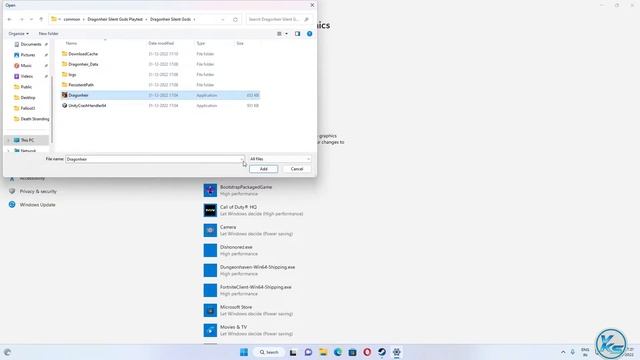Expand the This PC tree node
This screenshot has width=640, height=360.
point(9,140)
